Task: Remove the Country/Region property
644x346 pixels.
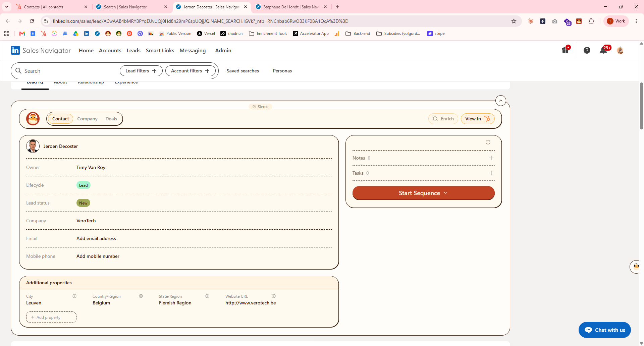Action: (x=141, y=296)
